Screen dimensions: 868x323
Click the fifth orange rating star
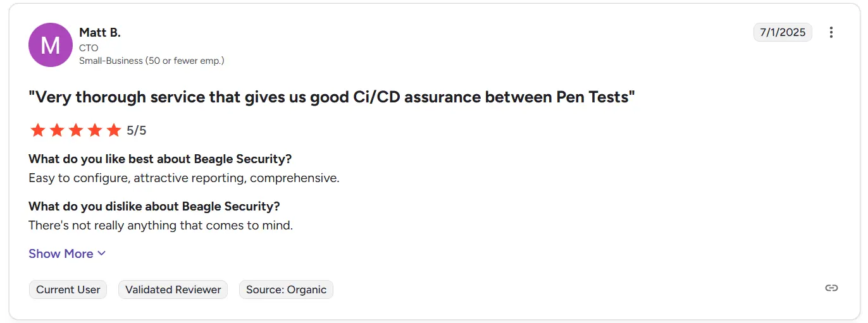[x=114, y=130]
